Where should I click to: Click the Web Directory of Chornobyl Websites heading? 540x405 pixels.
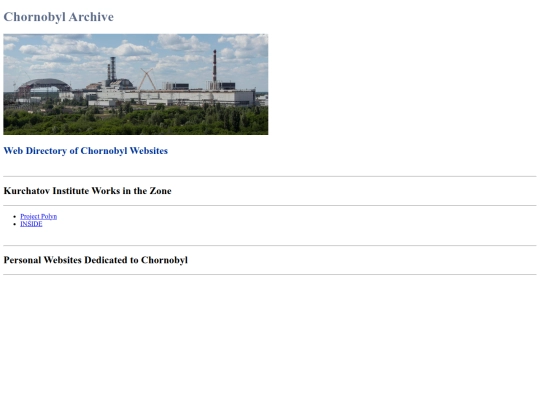pos(86,151)
